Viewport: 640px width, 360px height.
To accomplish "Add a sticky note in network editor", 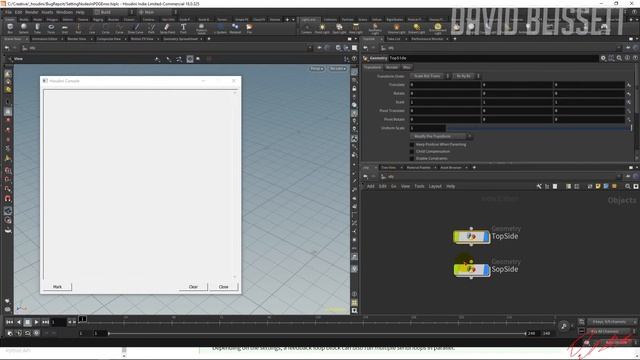I will coord(598,187).
